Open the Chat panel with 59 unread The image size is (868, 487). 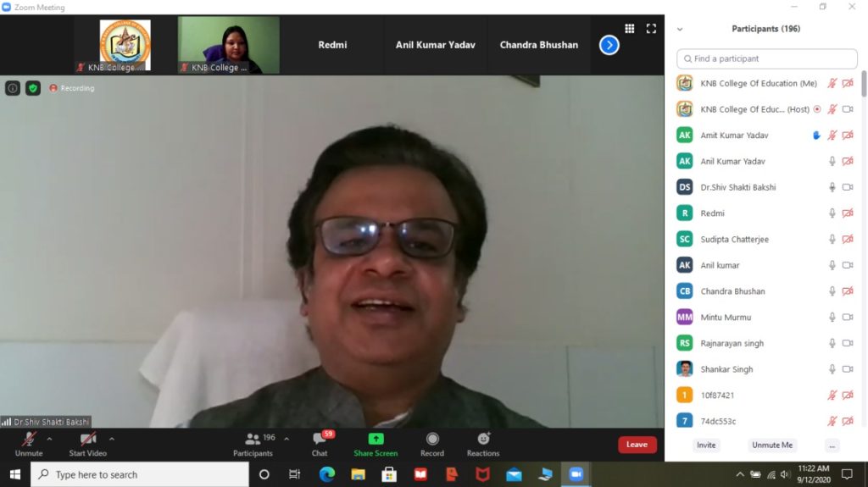tap(320, 445)
